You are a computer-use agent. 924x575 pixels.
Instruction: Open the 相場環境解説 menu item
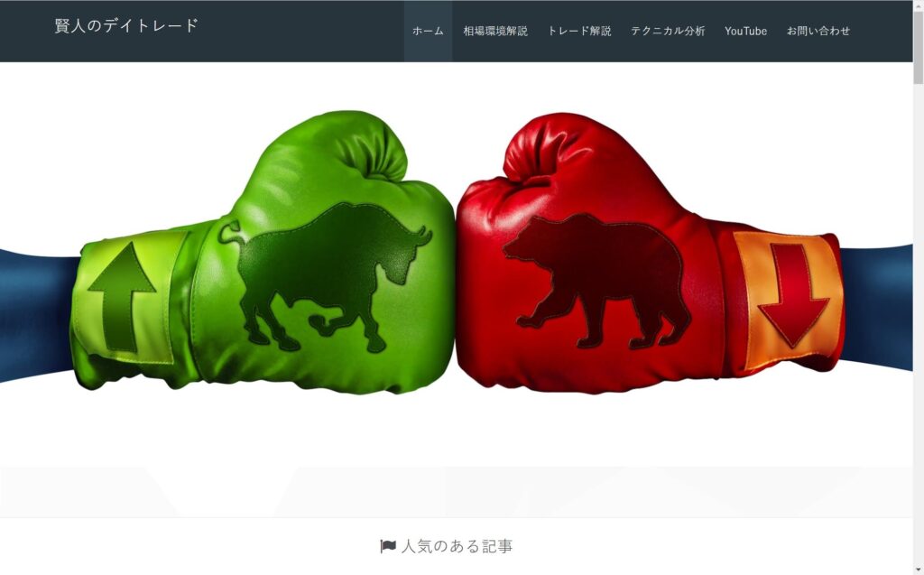495,31
